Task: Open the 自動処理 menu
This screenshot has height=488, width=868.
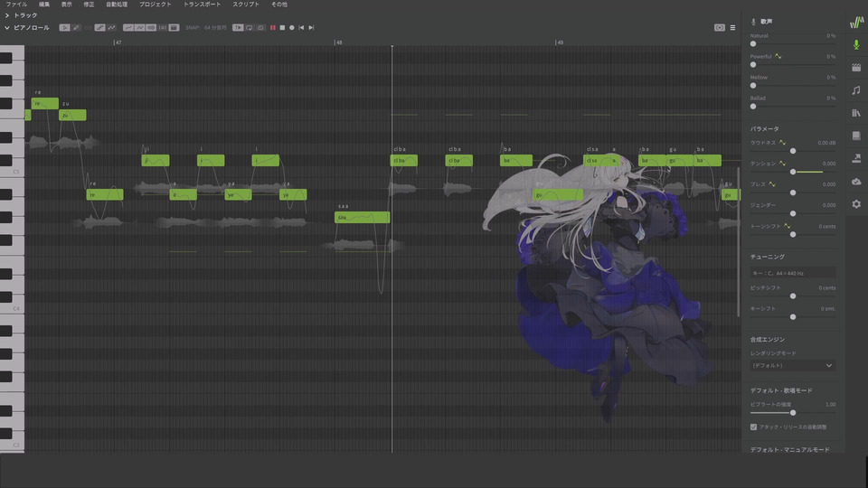Action: click(117, 5)
